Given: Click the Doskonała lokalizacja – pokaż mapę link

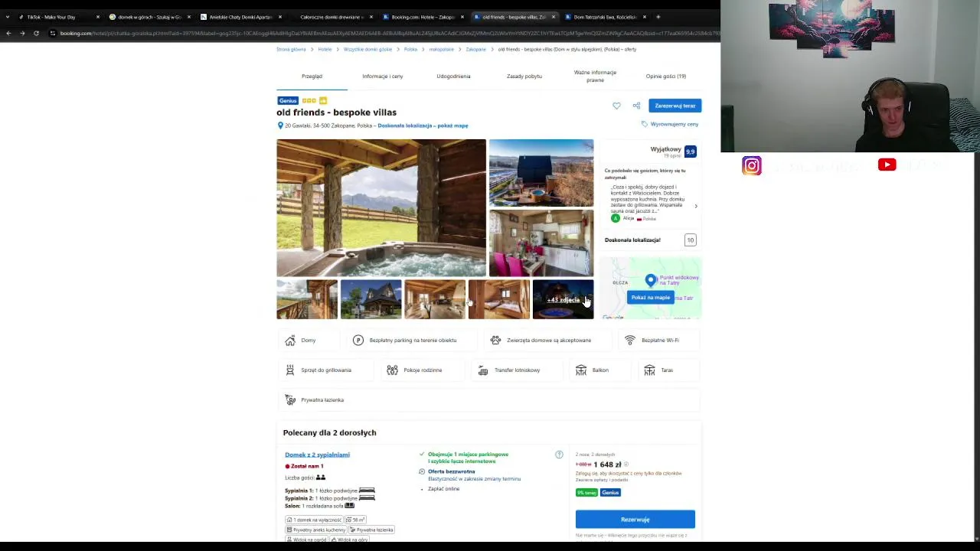Looking at the screenshot, I should point(423,126).
